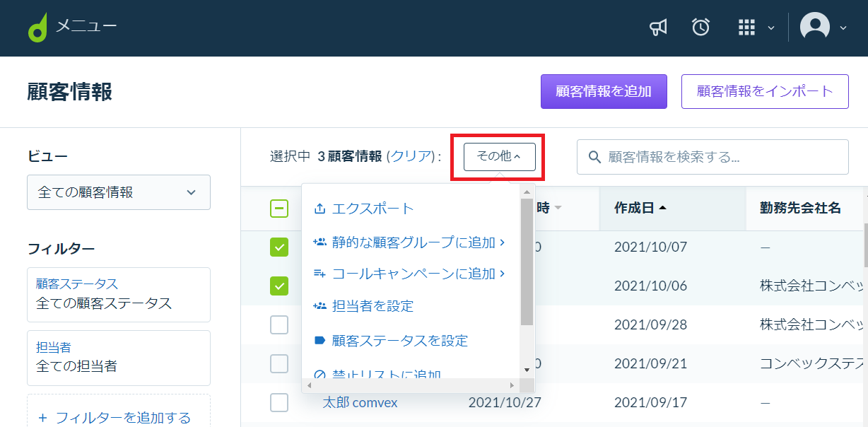Click the export upload icon

[319, 209]
